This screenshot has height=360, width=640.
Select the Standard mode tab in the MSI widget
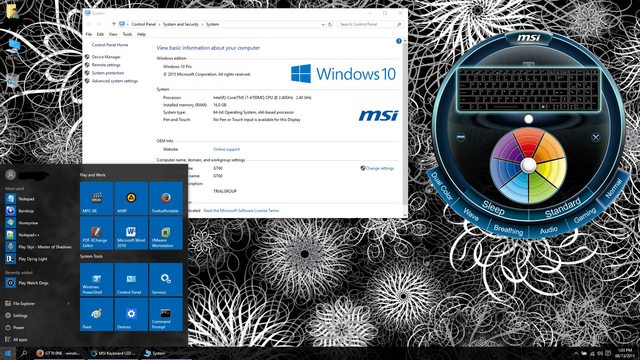(562, 208)
